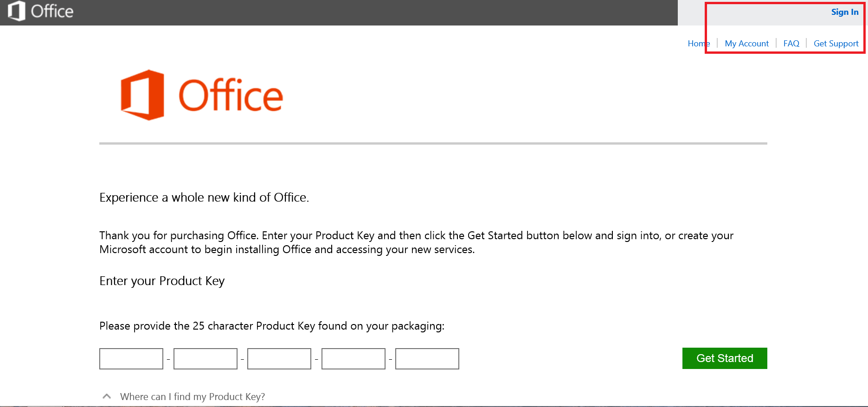The image size is (868, 407).
Task: Click the Sign In link
Action: click(844, 12)
